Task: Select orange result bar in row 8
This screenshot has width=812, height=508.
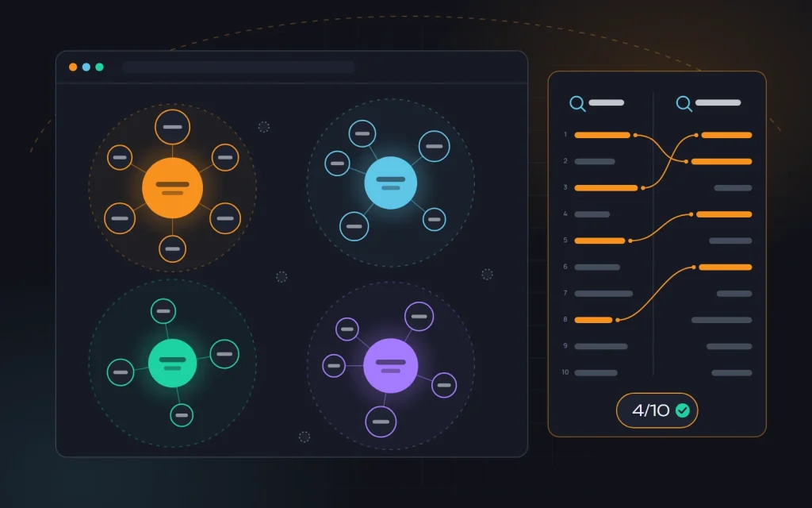Action: click(x=593, y=320)
